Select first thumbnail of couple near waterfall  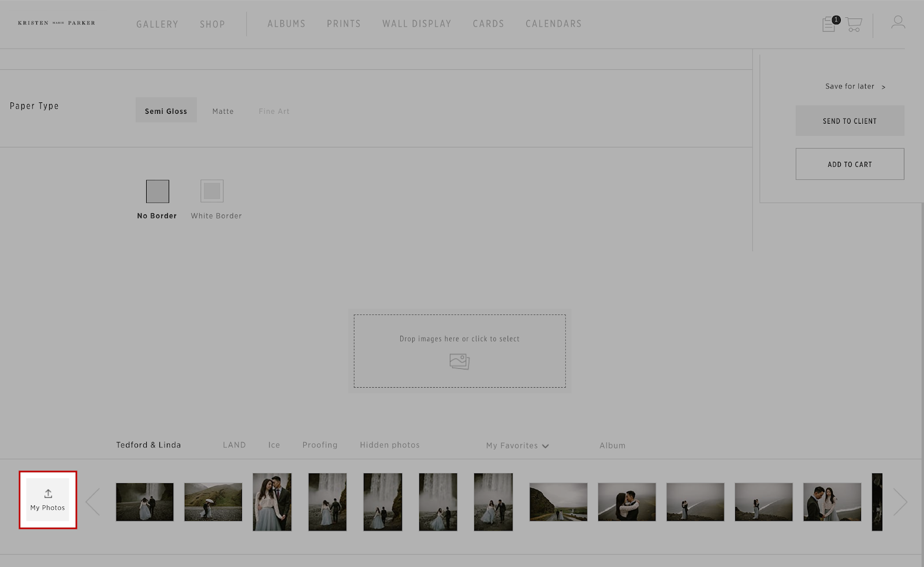pos(145,502)
